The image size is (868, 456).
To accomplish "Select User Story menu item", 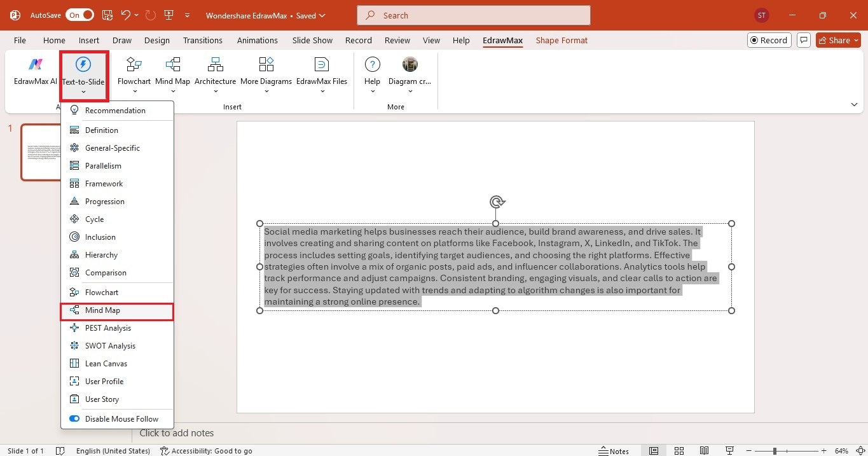I will click(x=117, y=399).
